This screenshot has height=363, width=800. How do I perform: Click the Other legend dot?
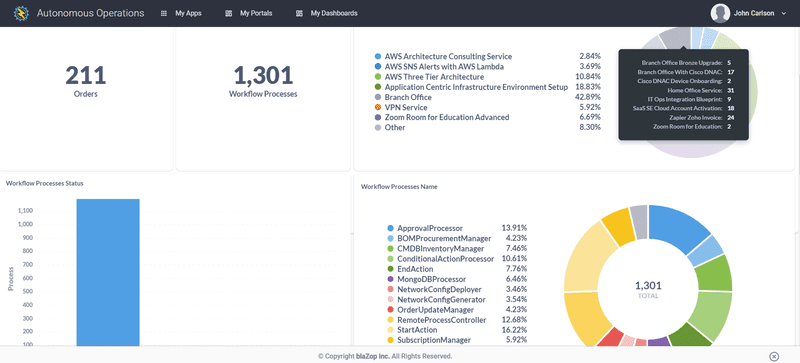coord(378,128)
